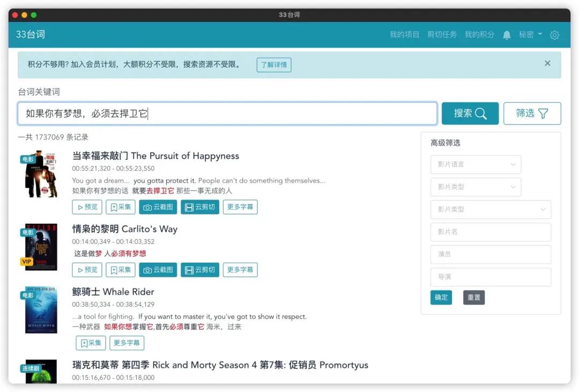Open the 影片语言 language dropdown

476,164
